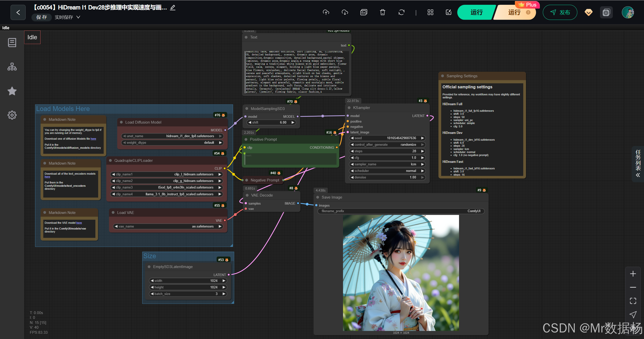Increase the steps value with right arrow

pyautogui.click(x=423, y=151)
